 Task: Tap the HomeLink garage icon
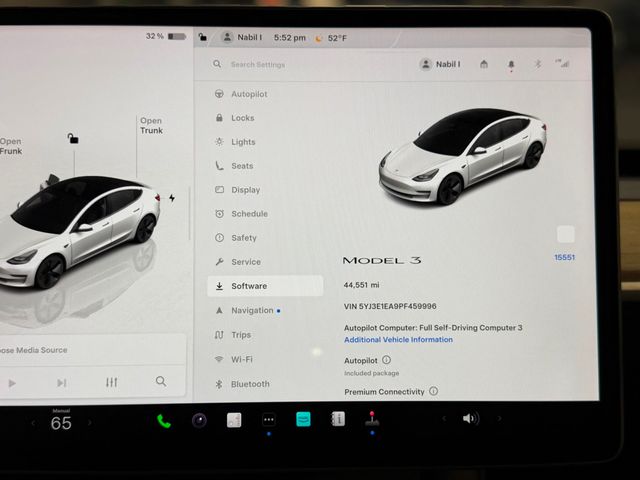tap(484, 64)
